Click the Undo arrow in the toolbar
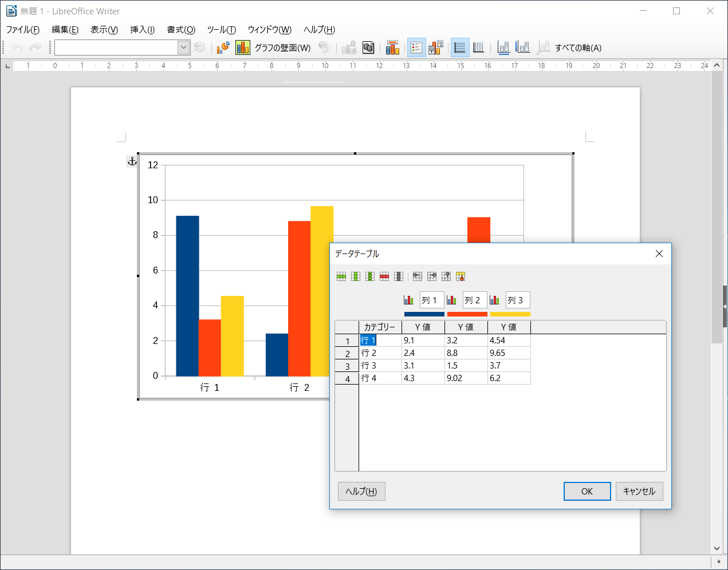The width and height of the screenshot is (728, 570). point(17,47)
